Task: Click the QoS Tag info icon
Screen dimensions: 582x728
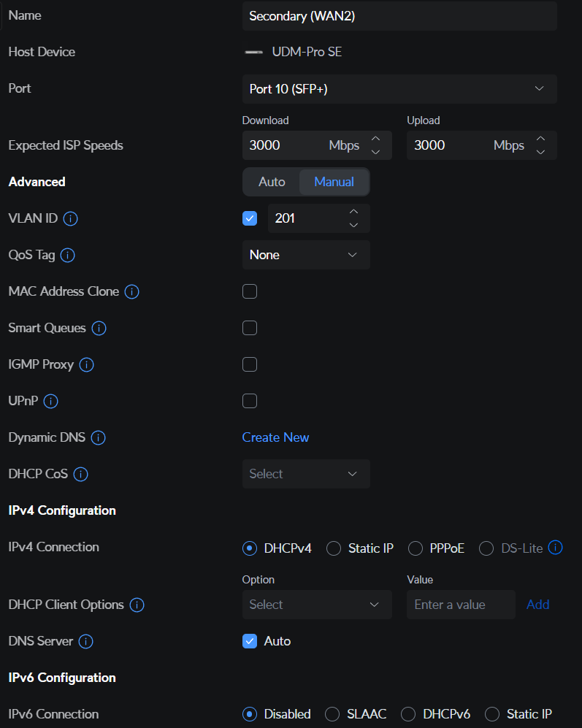Action: point(67,255)
